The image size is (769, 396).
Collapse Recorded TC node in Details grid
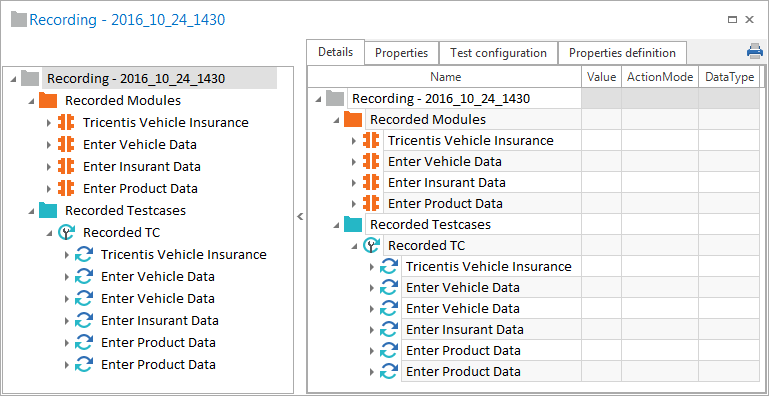point(354,246)
